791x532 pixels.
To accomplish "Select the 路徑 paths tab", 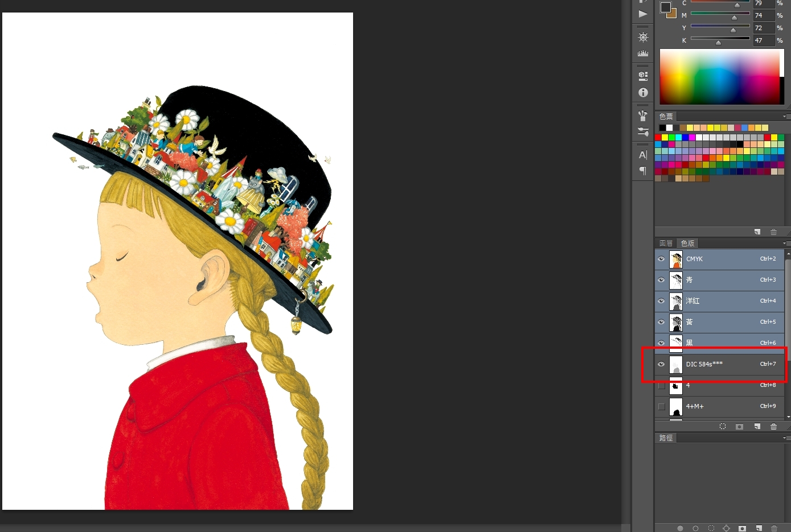I will [666, 438].
